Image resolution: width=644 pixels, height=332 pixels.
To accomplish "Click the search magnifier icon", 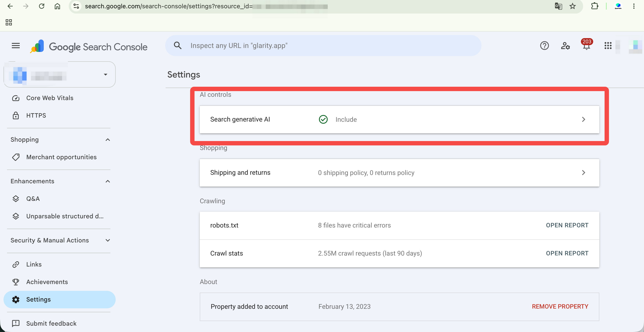I will (x=178, y=46).
